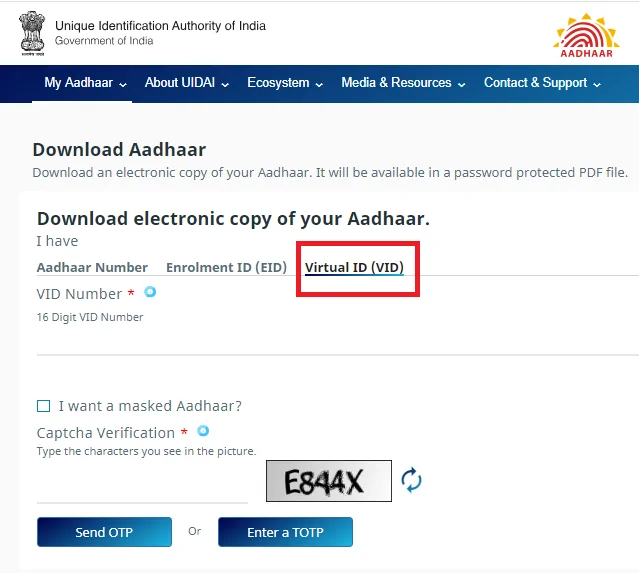Click info icon beside VID Number
The height and width of the screenshot is (573, 639).
tap(150, 292)
